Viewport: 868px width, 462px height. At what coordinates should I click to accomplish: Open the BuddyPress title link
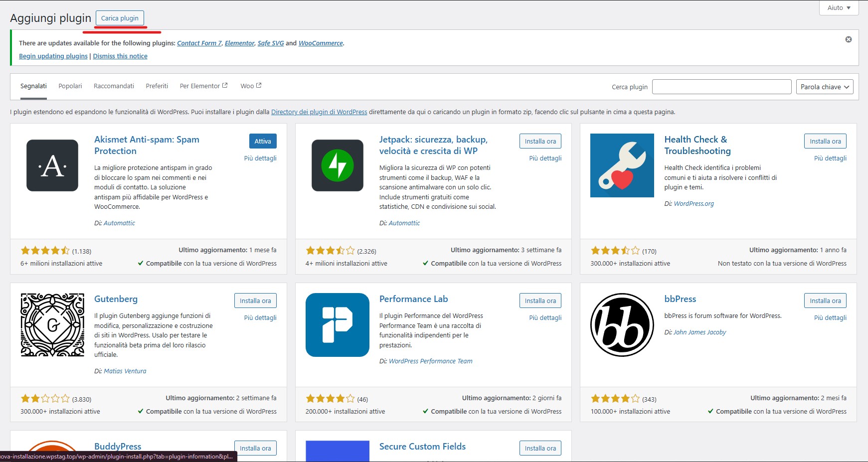(118, 447)
